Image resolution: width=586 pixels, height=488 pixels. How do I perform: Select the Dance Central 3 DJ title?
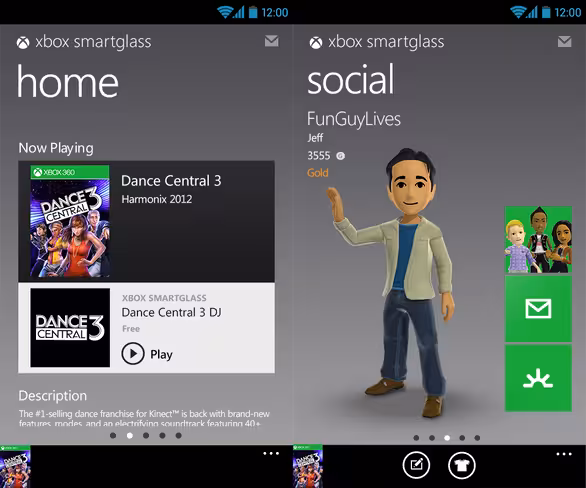(x=171, y=312)
